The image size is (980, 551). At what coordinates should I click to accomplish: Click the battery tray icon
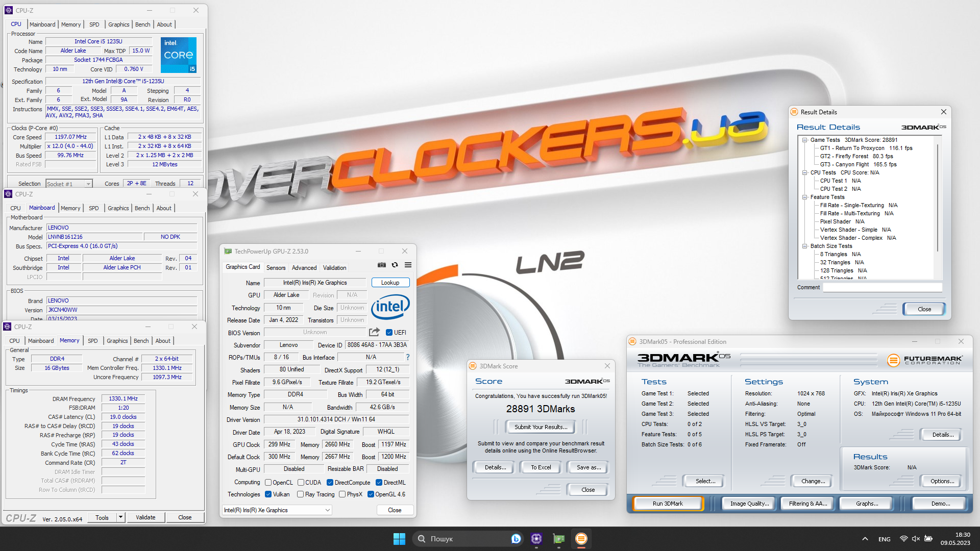coord(928,539)
